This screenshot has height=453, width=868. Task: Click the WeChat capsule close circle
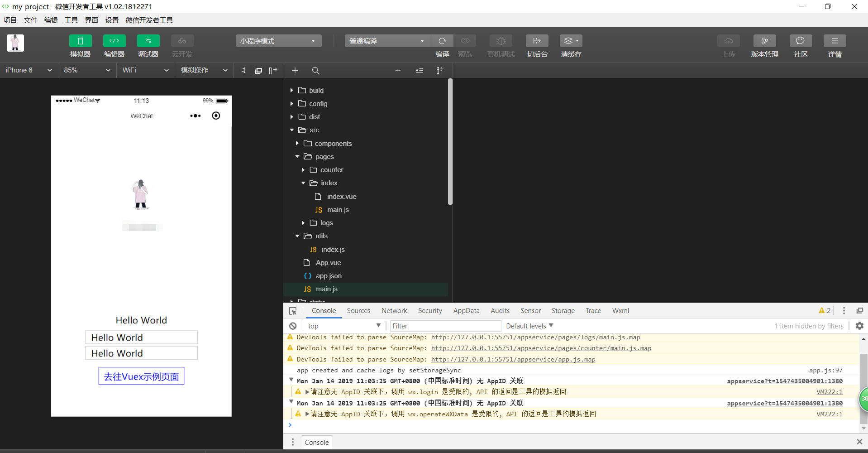pyautogui.click(x=216, y=116)
